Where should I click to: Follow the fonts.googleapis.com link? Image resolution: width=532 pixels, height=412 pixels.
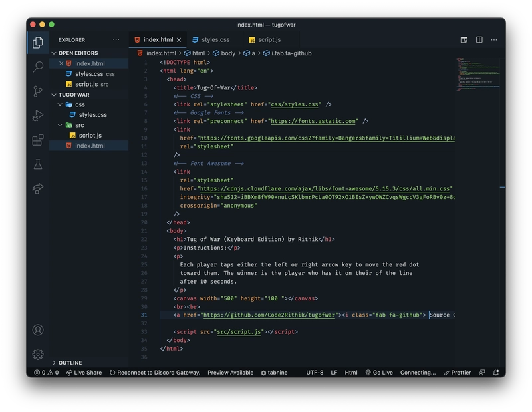(327, 138)
